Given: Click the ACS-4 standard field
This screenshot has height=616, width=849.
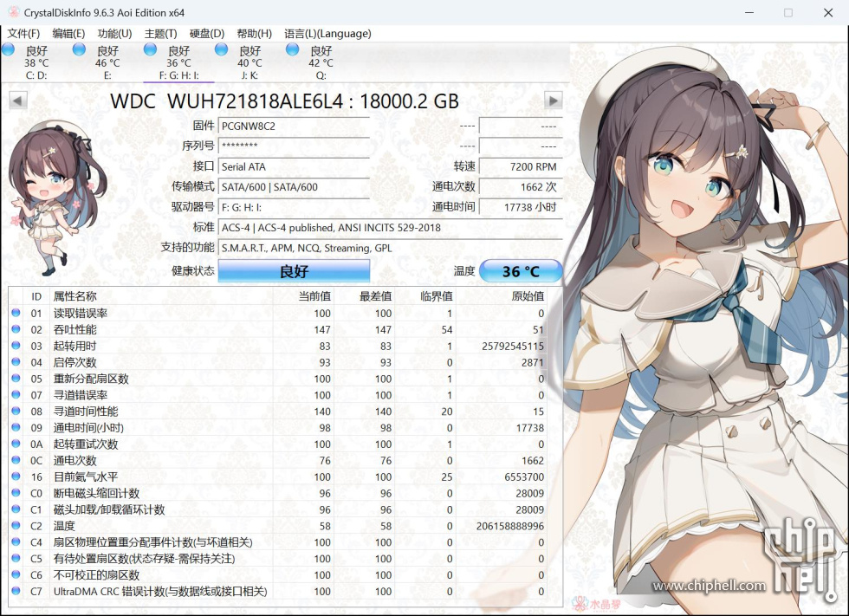Looking at the screenshot, I should click(x=391, y=227).
